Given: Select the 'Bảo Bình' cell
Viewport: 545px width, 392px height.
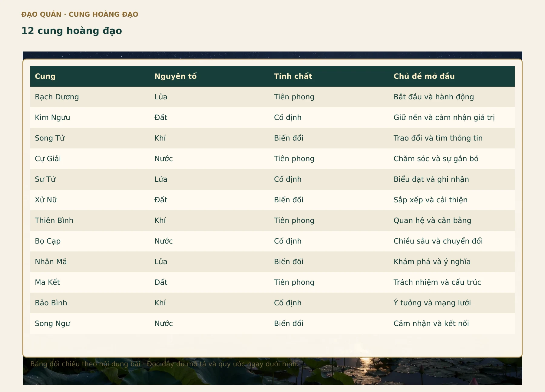Looking at the screenshot, I should pyautogui.click(x=90, y=303).
